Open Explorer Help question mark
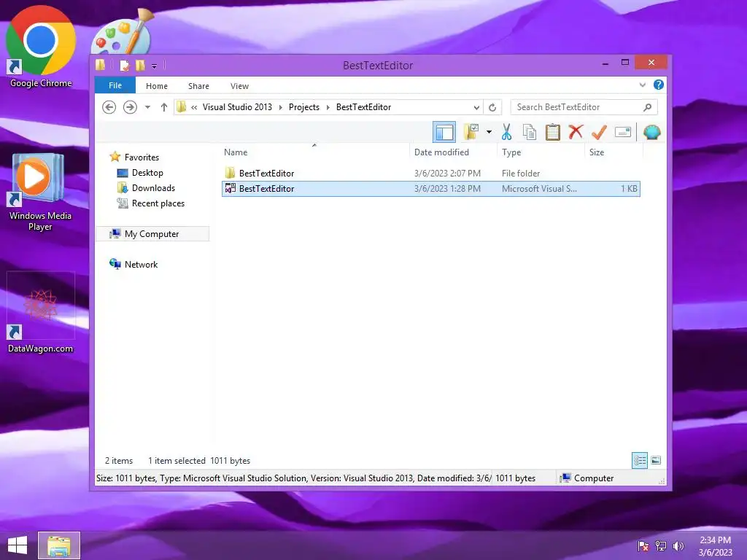747x560 pixels. [659, 85]
